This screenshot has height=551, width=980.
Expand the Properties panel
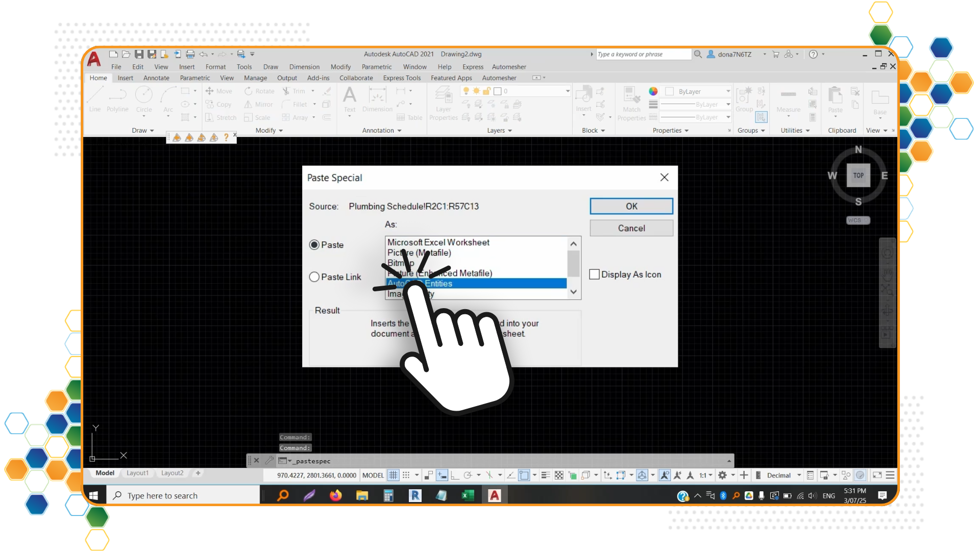[671, 131]
